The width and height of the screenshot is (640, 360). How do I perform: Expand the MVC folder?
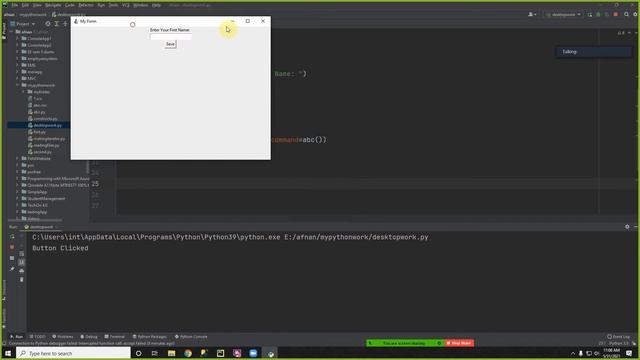tap(18, 78)
